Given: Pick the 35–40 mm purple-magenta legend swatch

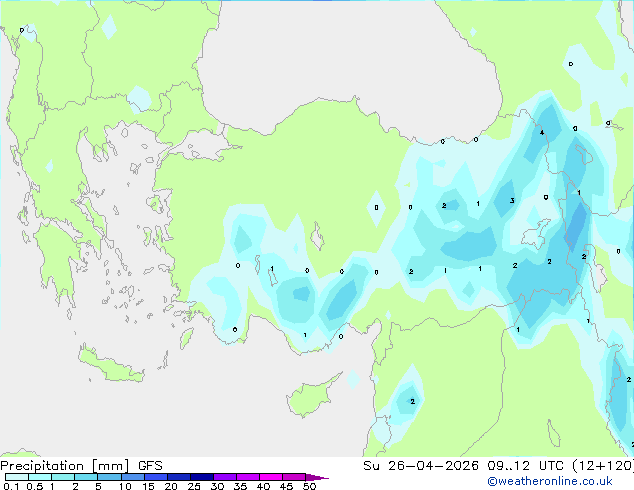Looking at the screenshot, I should pos(248,477).
